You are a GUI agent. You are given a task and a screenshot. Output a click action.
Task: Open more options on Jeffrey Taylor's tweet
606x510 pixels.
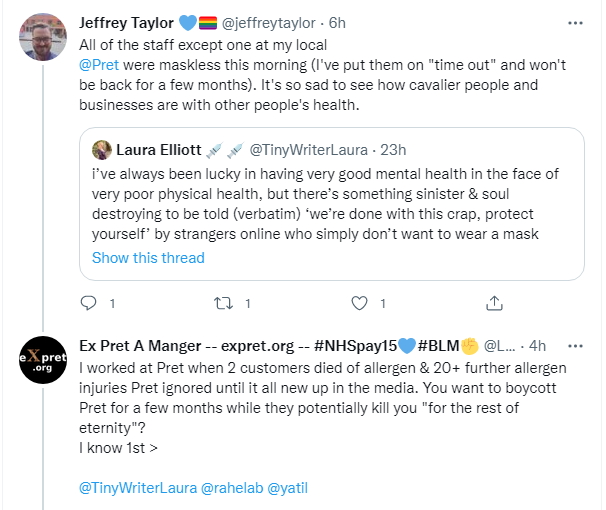575,22
